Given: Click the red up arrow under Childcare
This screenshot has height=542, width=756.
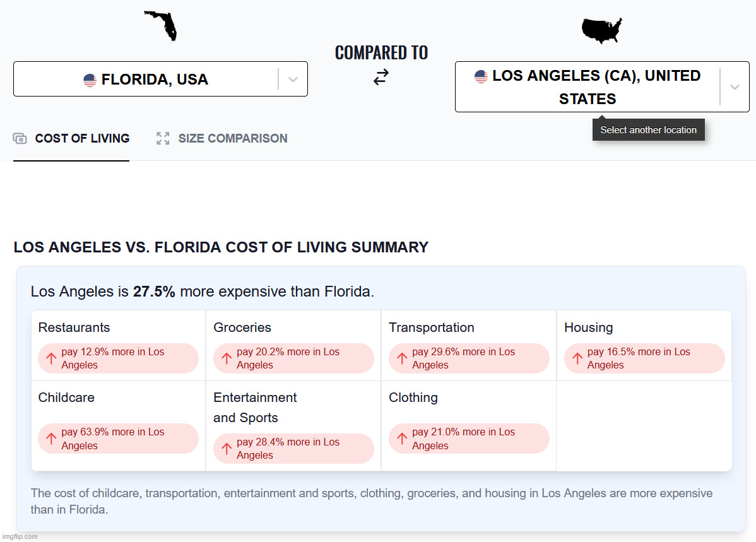Looking at the screenshot, I should [52, 439].
